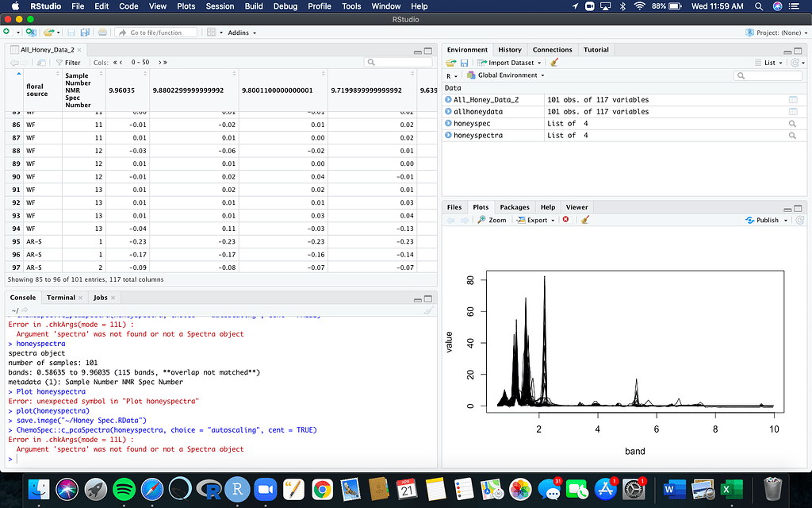Open the Session menu
Image resolution: width=812 pixels, height=508 pixels.
(220, 6)
